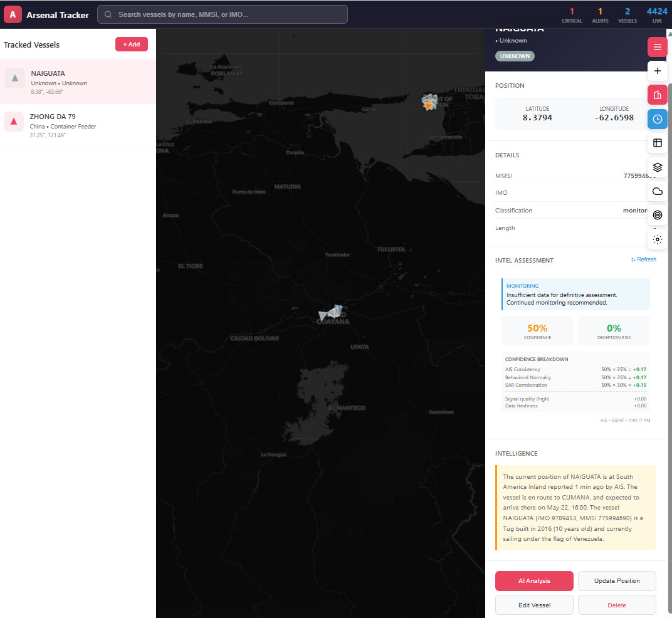Image resolution: width=672 pixels, height=618 pixels.
Task: Select ZHONG DA 79 in the vessels list
Action: [78, 125]
